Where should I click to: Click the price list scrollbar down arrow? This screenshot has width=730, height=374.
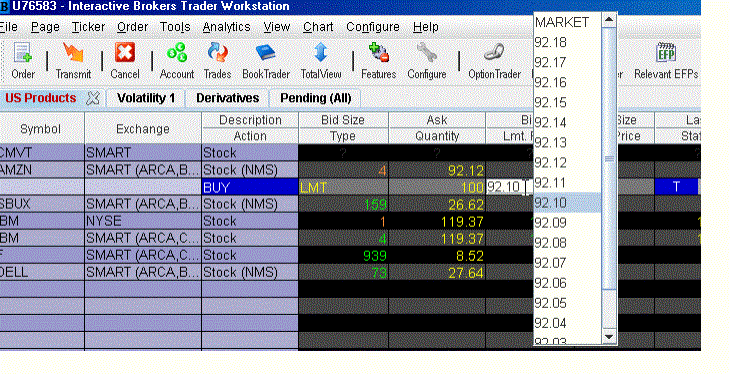point(609,336)
